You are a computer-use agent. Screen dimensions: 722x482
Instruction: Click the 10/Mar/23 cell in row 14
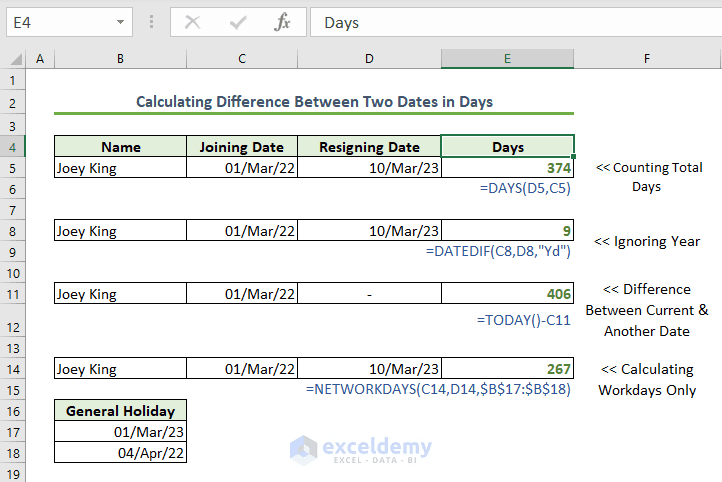coord(369,369)
